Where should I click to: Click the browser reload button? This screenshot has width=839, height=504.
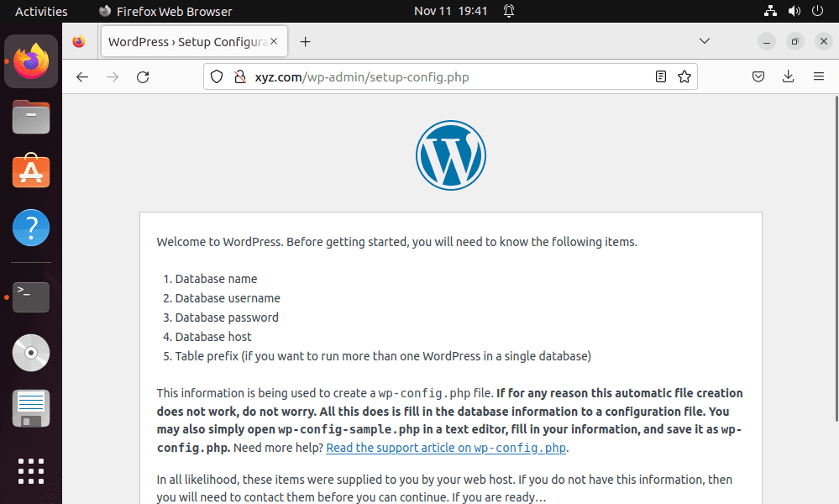pyautogui.click(x=143, y=77)
